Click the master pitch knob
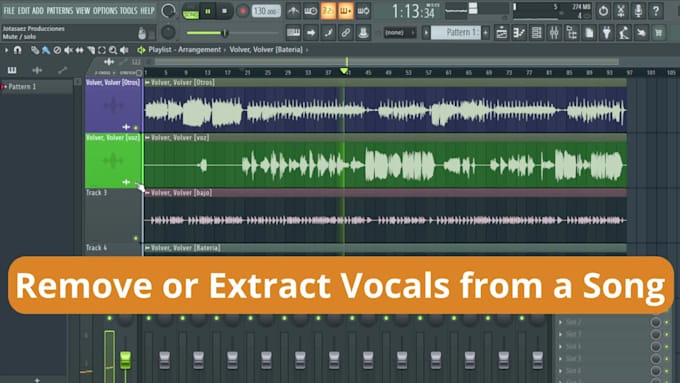 point(168,32)
